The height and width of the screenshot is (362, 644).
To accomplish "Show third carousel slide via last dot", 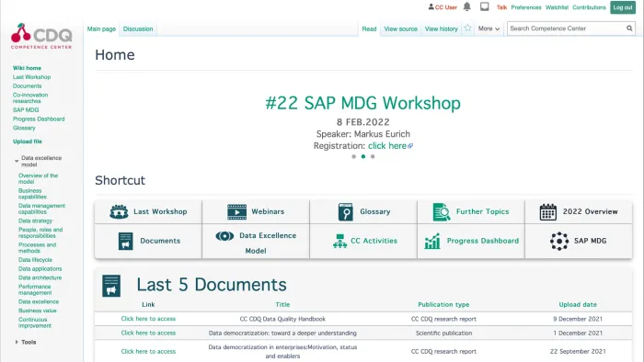I will coord(373,156).
